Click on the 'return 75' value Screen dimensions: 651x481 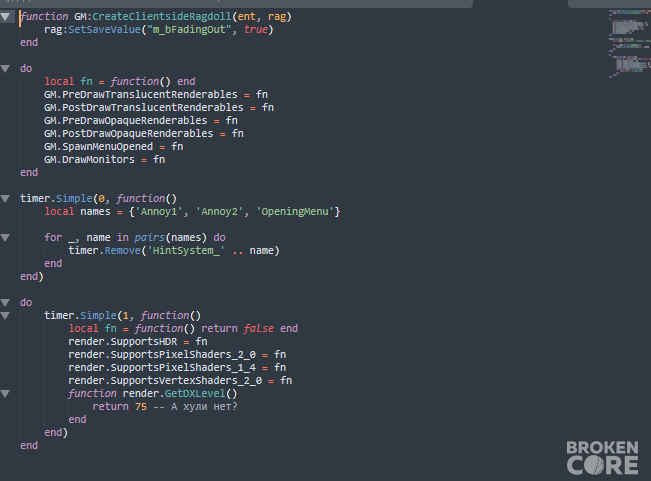point(120,407)
